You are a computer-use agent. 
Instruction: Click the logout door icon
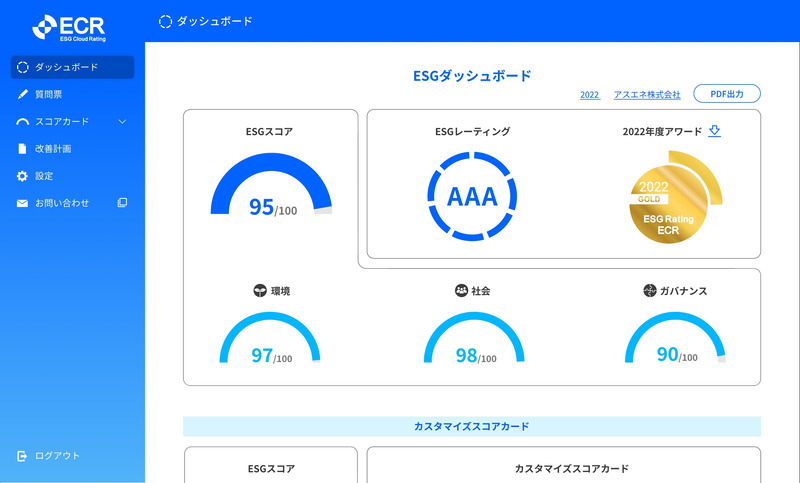pyautogui.click(x=21, y=456)
